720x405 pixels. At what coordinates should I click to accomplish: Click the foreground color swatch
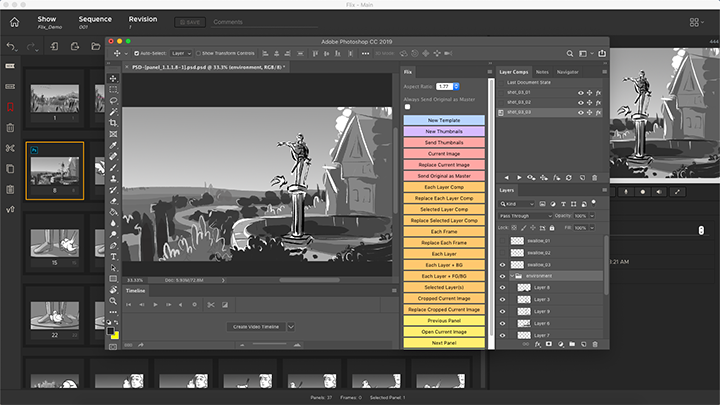(112, 333)
